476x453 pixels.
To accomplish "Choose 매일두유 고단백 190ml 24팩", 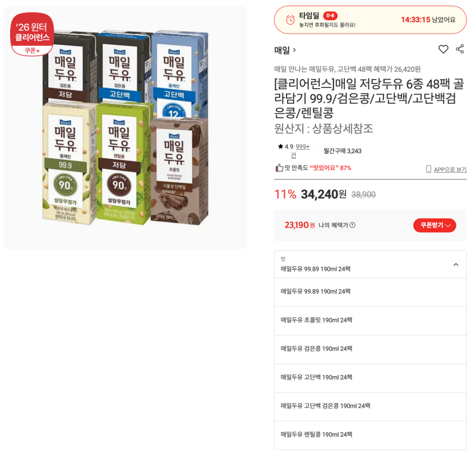I will [x=370, y=378].
